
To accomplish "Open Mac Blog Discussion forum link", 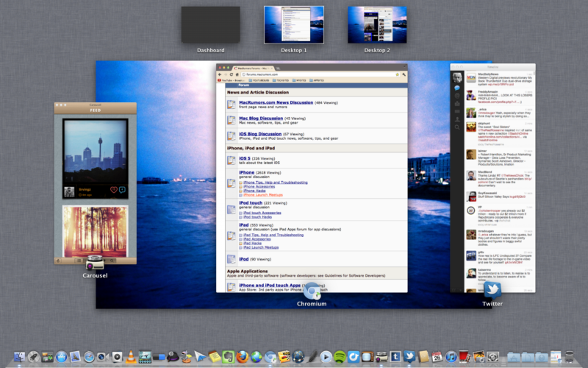I will tap(261, 118).
